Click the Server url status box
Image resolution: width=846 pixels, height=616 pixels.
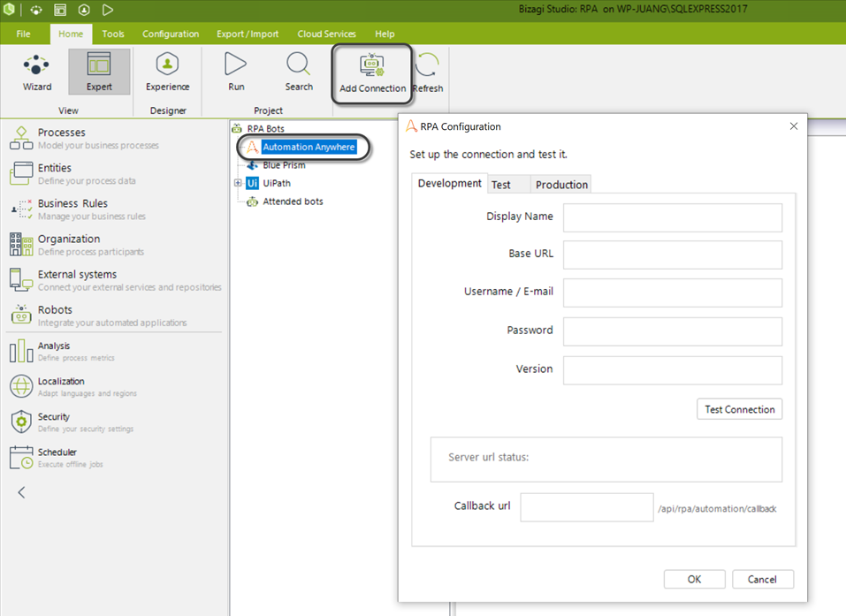click(606, 459)
